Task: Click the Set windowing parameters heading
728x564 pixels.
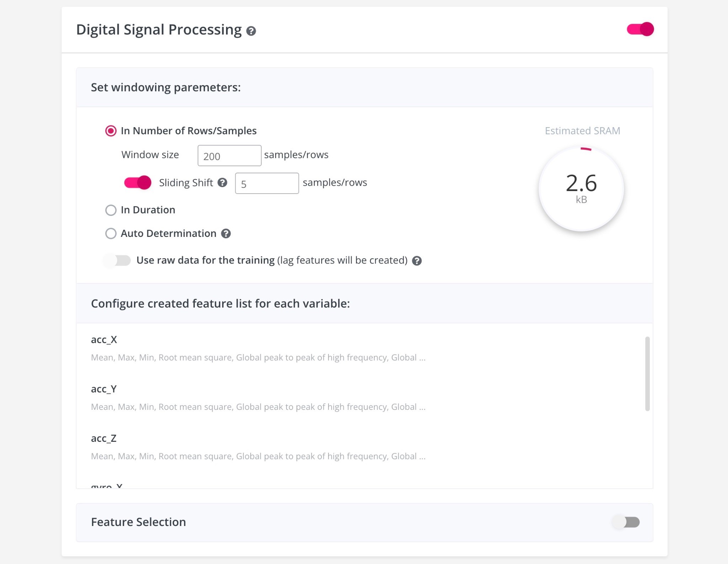Action: pyautogui.click(x=166, y=87)
